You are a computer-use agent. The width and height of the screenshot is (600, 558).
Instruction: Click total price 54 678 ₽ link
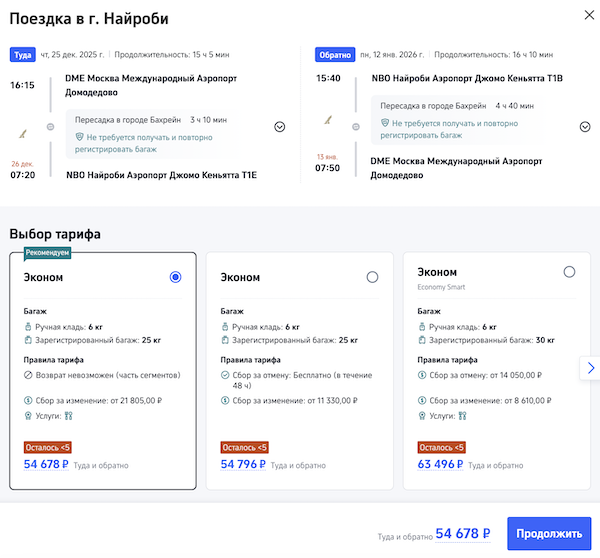462,534
